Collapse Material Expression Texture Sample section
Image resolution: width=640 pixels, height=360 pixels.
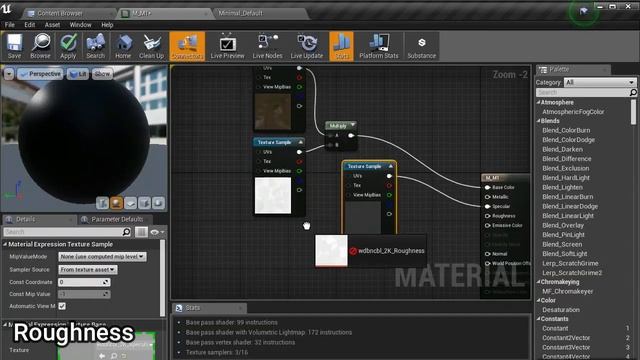(5, 244)
